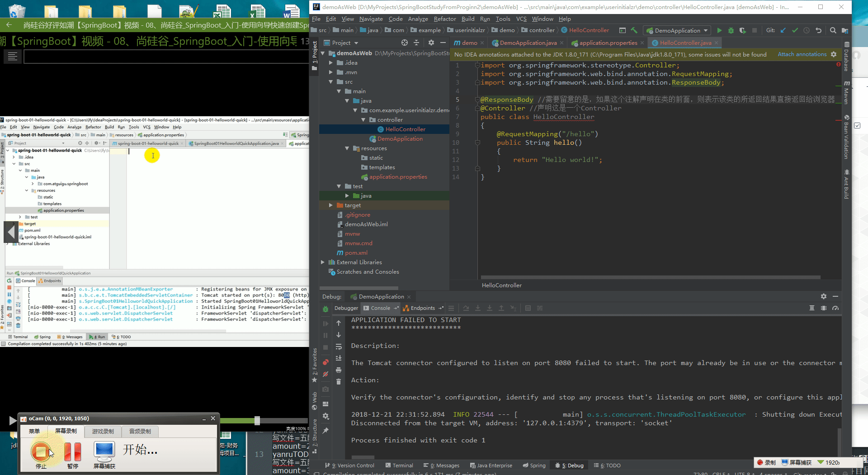Open Project panel settings gear
This screenshot has height=475, width=868.
point(431,43)
